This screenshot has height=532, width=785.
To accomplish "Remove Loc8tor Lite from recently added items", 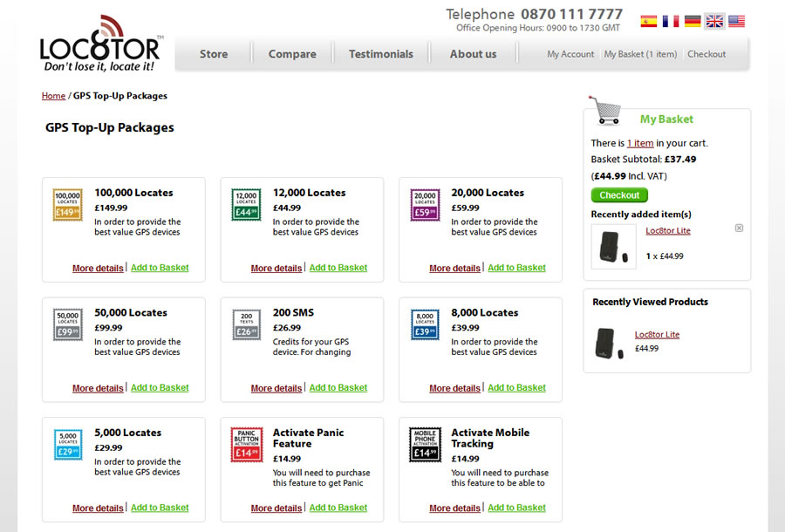I will tap(739, 228).
